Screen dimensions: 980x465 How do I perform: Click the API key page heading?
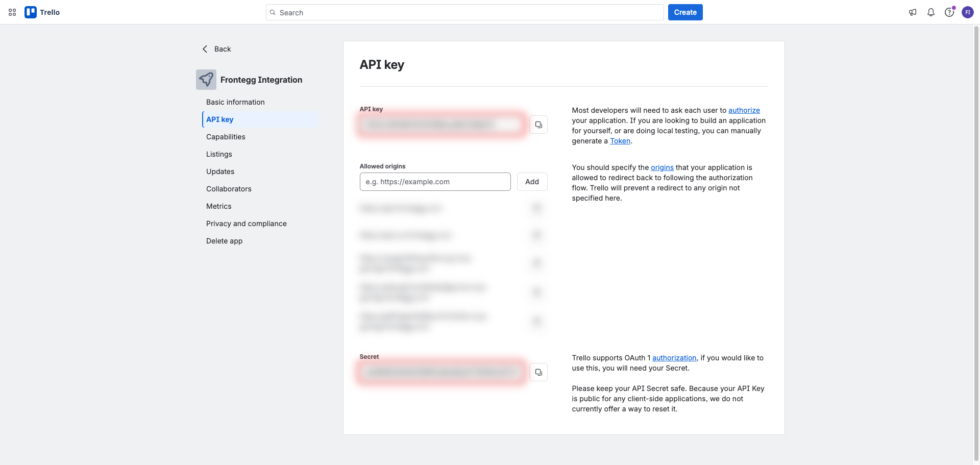tap(382, 65)
